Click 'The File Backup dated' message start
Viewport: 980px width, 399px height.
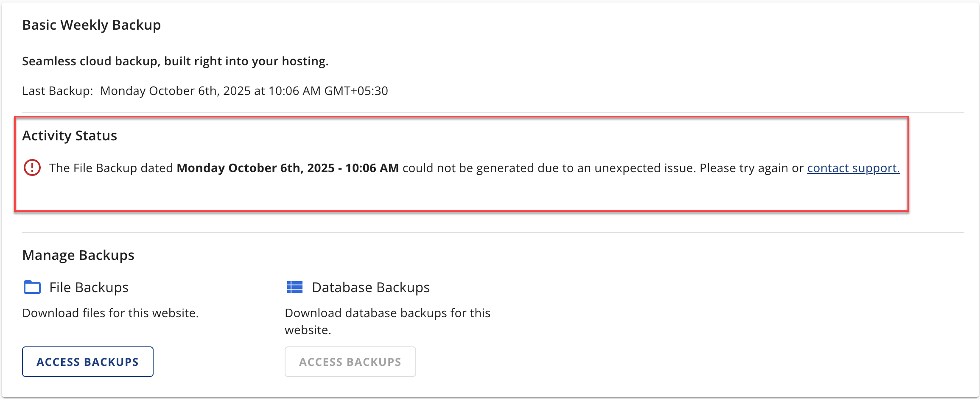click(111, 168)
